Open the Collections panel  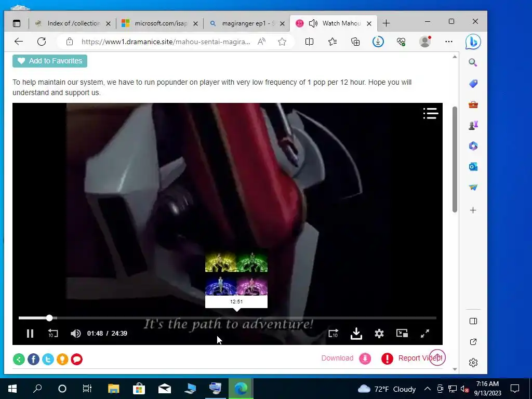[355, 42]
